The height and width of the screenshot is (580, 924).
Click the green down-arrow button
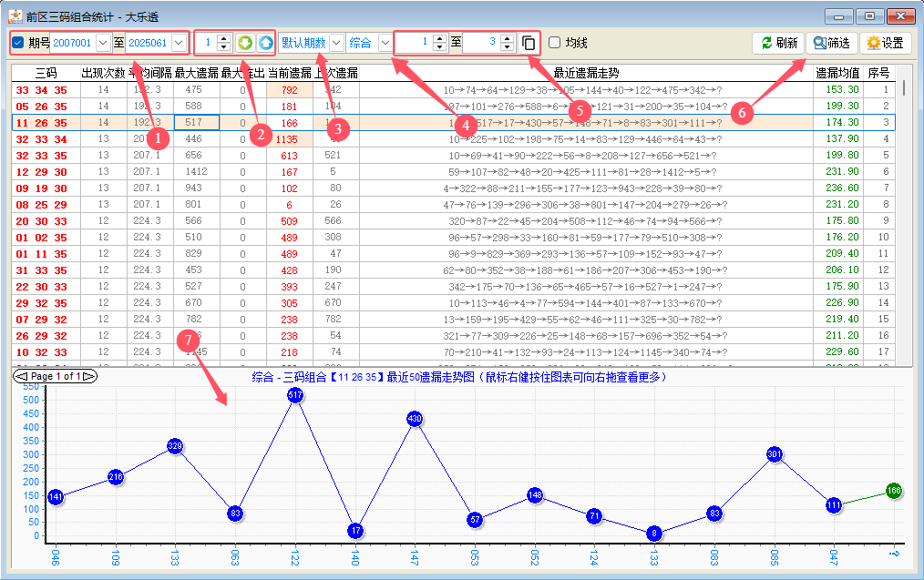[245, 43]
